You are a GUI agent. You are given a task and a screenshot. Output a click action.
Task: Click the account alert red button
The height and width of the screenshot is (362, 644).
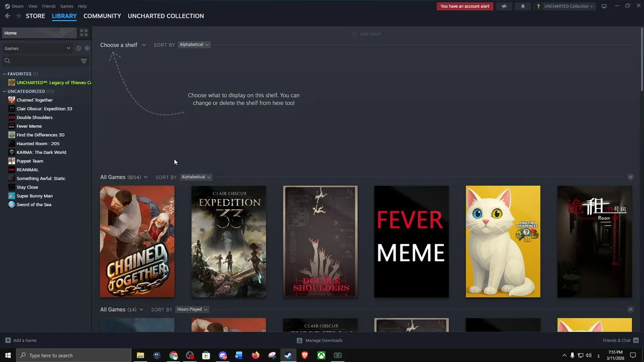click(465, 6)
